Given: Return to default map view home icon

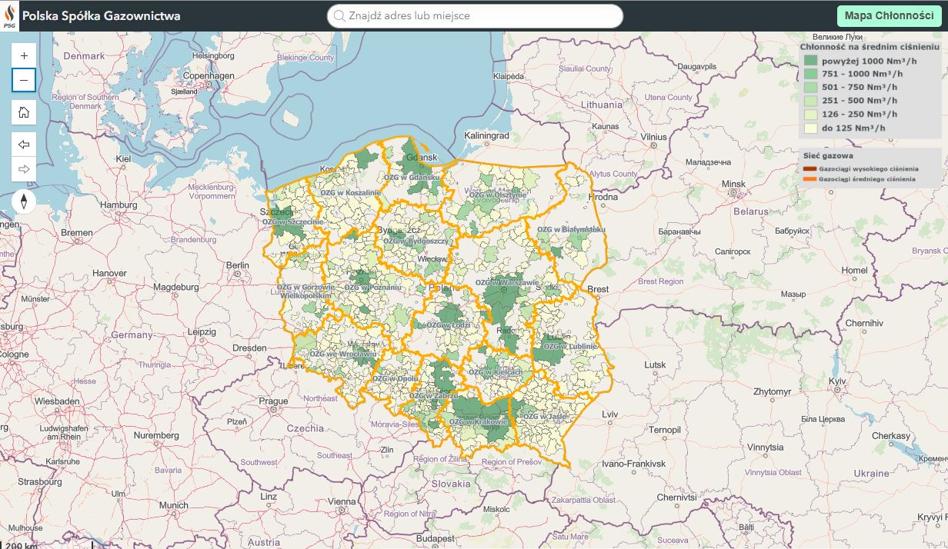Looking at the screenshot, I should [24, 112].
